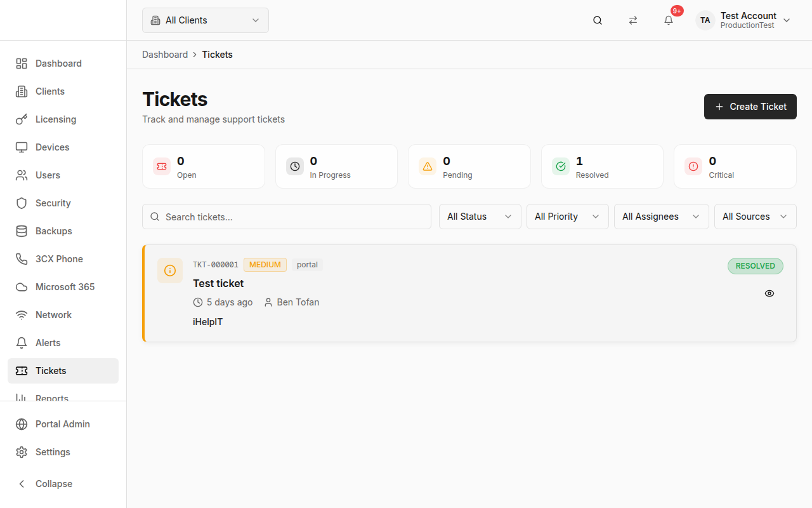Open the Test Account menu chevron
This screenshot has width=812, height=508.
787,20
